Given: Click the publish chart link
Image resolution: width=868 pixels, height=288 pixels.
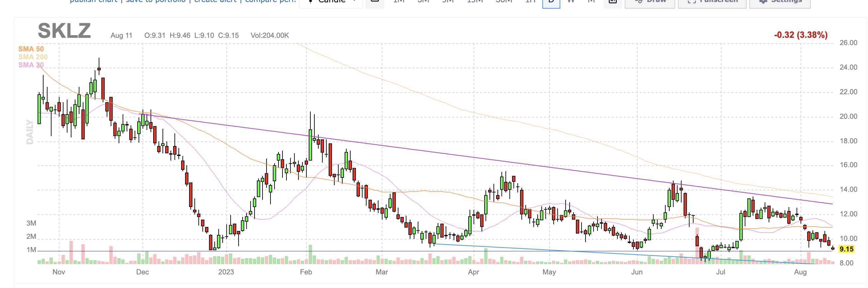Looking at the screenshot, I should pos(93,2).
